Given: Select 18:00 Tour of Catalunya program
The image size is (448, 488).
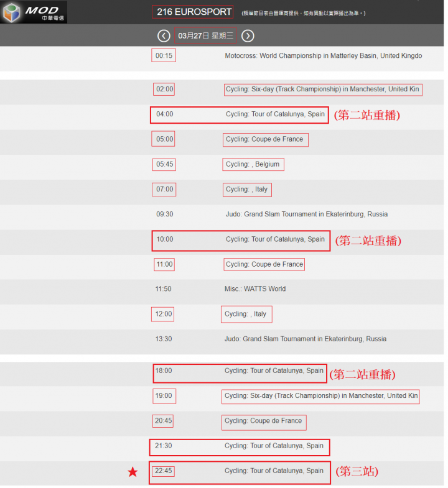Looking at the screenshot, I should 222,374.
